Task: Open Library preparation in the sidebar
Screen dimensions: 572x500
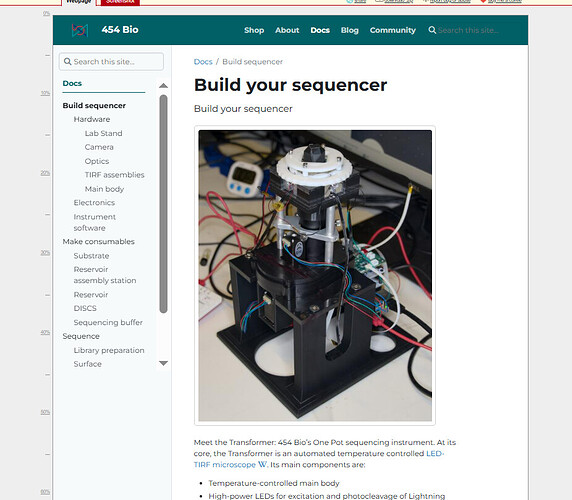Action: click(109, 350)
